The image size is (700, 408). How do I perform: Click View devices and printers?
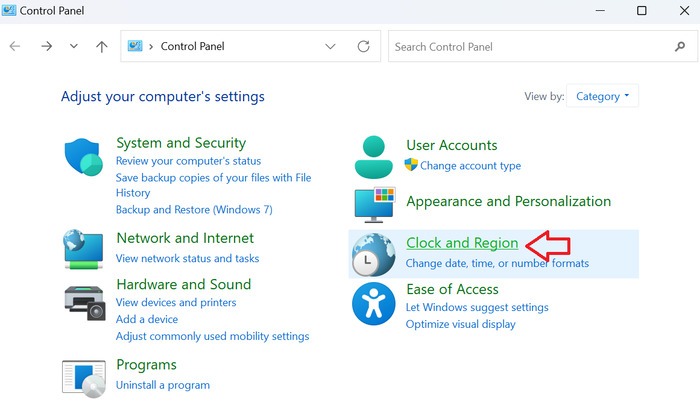tap(176, 302)
